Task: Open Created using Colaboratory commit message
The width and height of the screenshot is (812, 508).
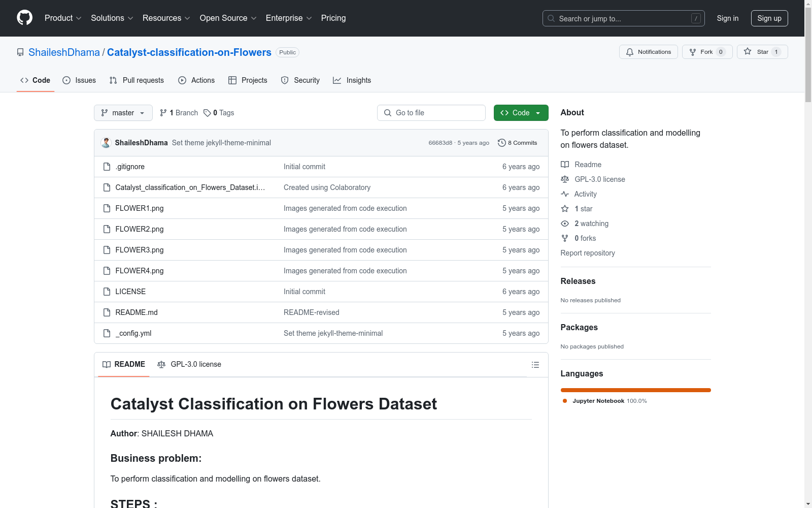Action: pyautogui.click(x=327, y=187)
